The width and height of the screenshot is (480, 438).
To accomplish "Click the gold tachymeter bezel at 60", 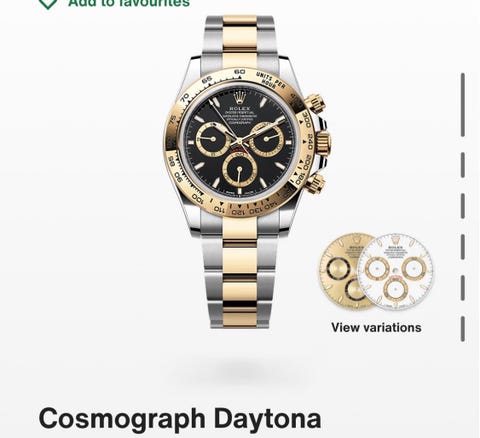I will click(240, 72).
